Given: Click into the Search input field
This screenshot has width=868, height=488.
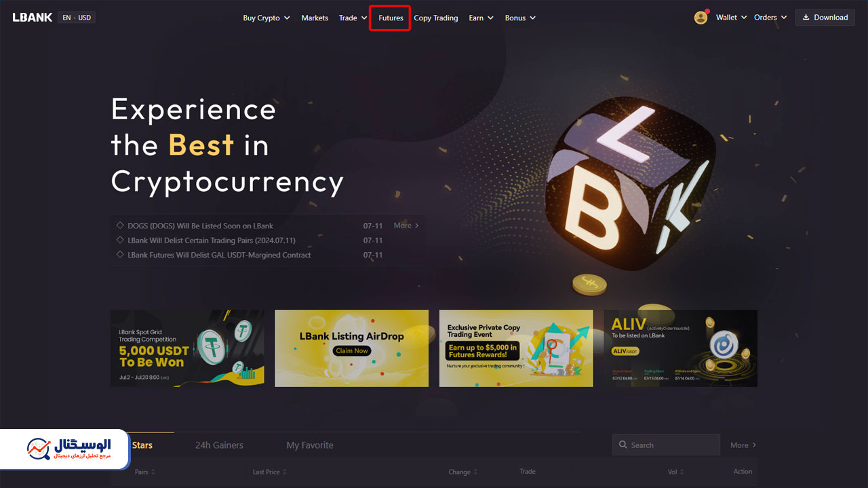Looking at the screenshot, I should pos(666,445).
